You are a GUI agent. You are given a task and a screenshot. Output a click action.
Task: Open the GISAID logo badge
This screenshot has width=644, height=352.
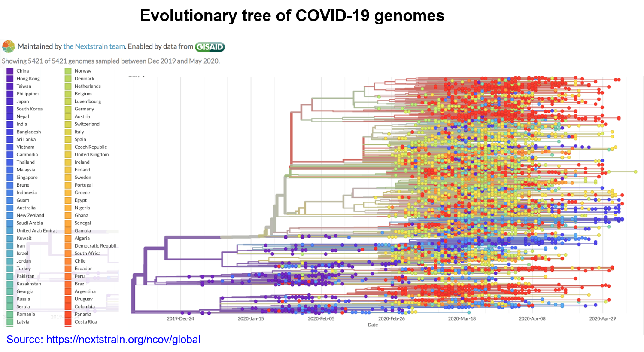tap(210, 47)
